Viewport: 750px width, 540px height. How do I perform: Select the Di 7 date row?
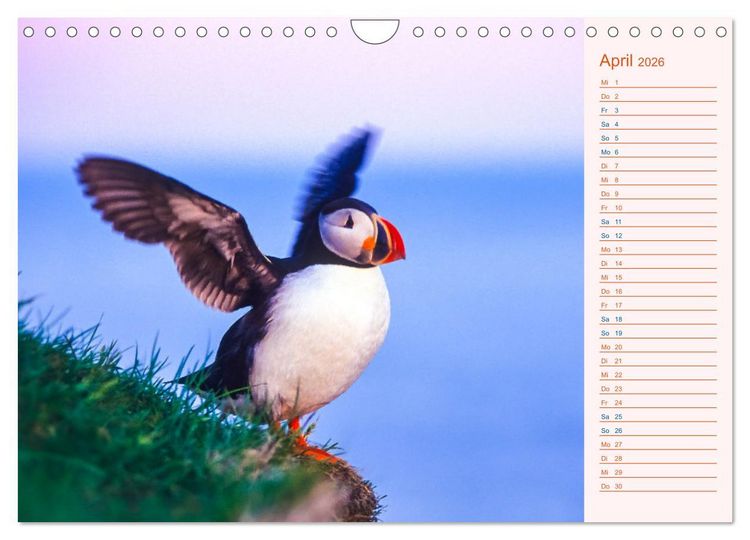[x=658, y=165]
